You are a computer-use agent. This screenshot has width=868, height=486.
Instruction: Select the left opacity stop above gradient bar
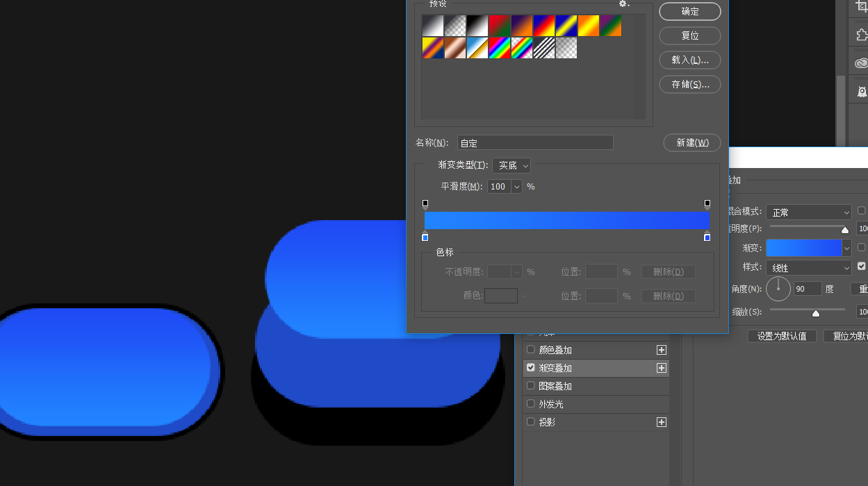click(x=425, y=204)
